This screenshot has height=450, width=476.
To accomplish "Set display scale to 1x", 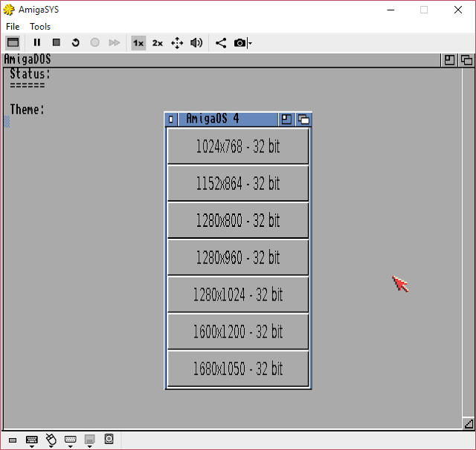I will point(138,43).
